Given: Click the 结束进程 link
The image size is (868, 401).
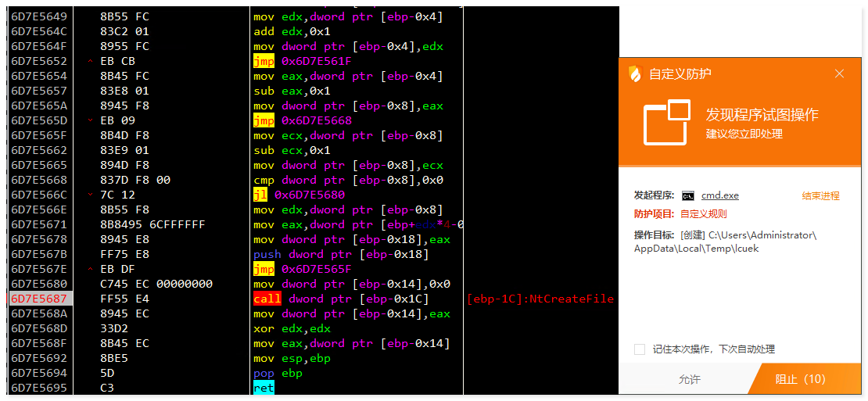Looking at the screenshot, I should pos(820,195).
